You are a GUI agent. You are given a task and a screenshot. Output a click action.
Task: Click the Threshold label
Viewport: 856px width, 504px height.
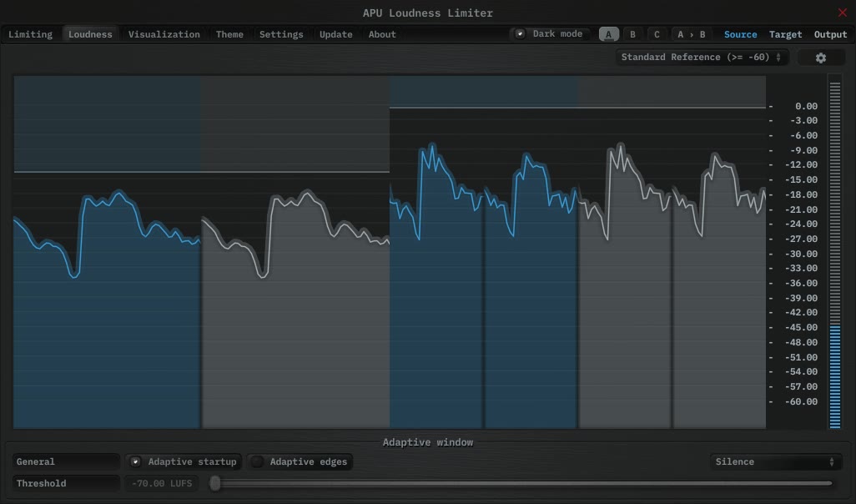[66, 484]
